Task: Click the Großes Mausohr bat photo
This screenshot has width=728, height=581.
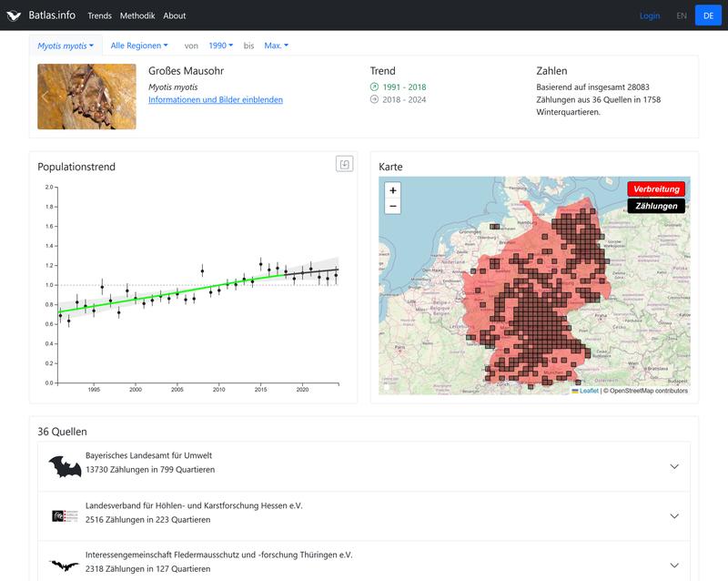Action: pos(86,97)
